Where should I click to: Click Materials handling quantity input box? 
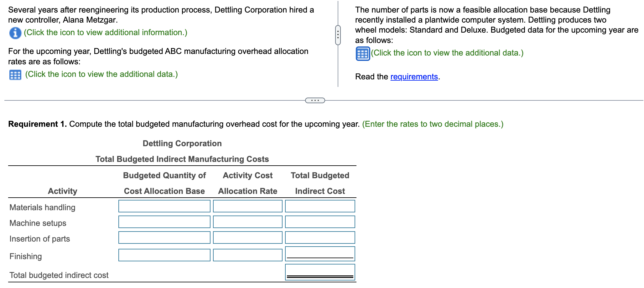coord(164,206)
